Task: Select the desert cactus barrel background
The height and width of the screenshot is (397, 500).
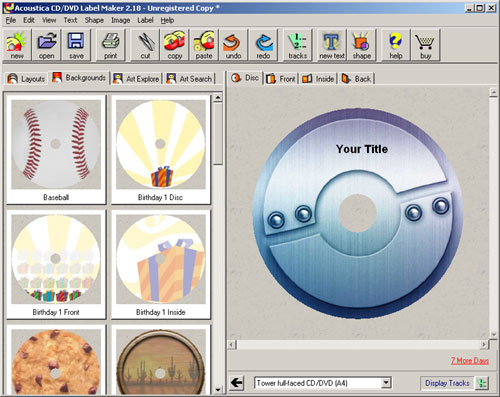Action: point(161,360)
